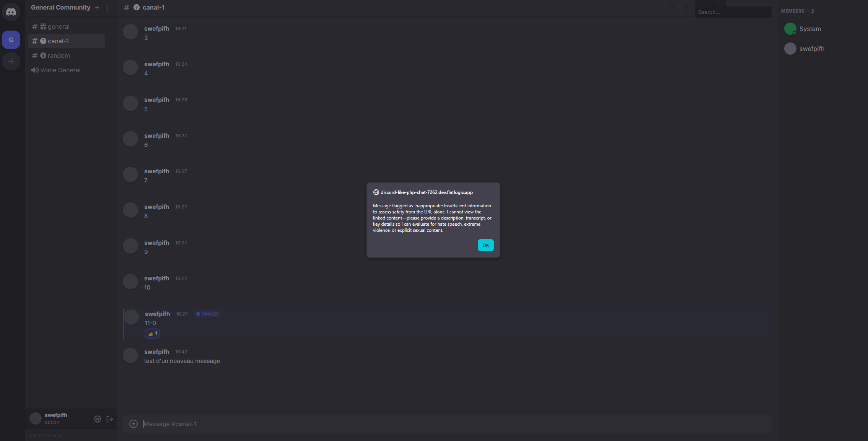Open the three-dot server options menu
Image resolution: width=868 pixels, height=441 pixels.
click(x=107, y=8)
